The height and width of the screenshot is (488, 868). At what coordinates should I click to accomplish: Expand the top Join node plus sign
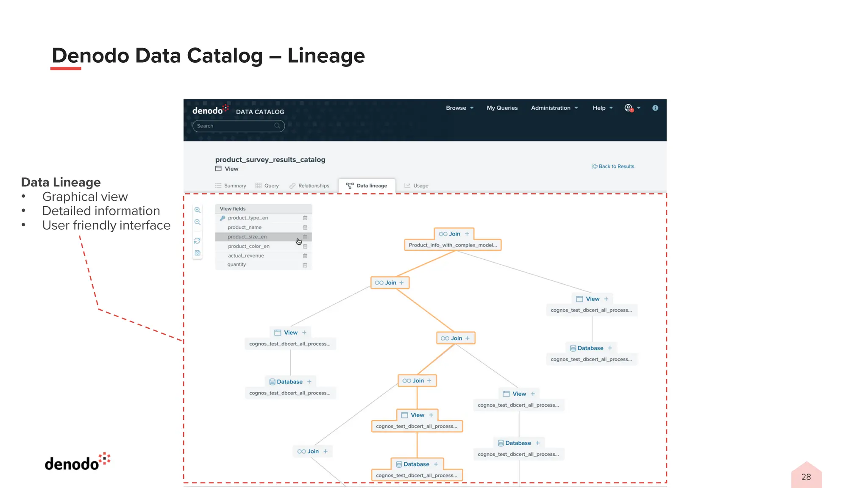(467, 234)
